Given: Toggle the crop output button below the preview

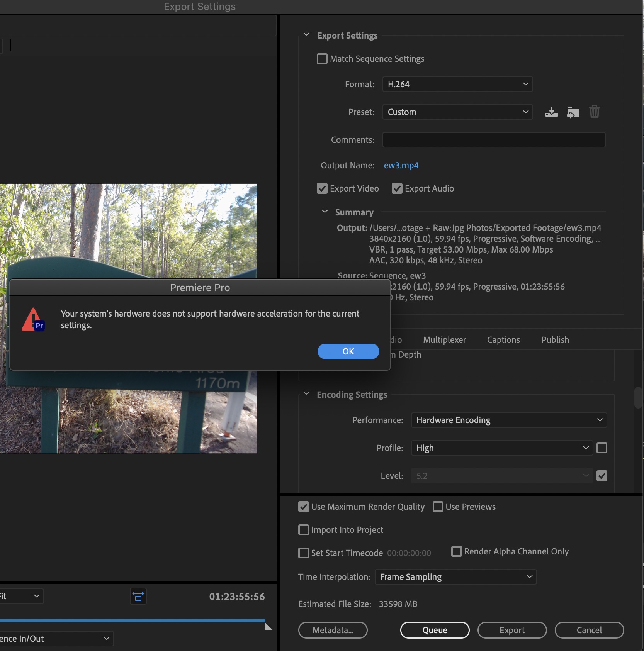Looking at the screenshot, I should click(138, 596).
